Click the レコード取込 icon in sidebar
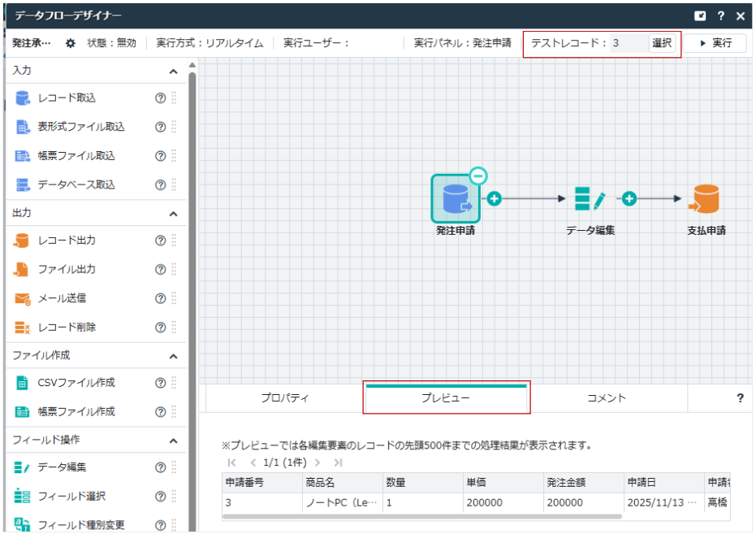This screenshot has height=534, width=756. [23, 98]
